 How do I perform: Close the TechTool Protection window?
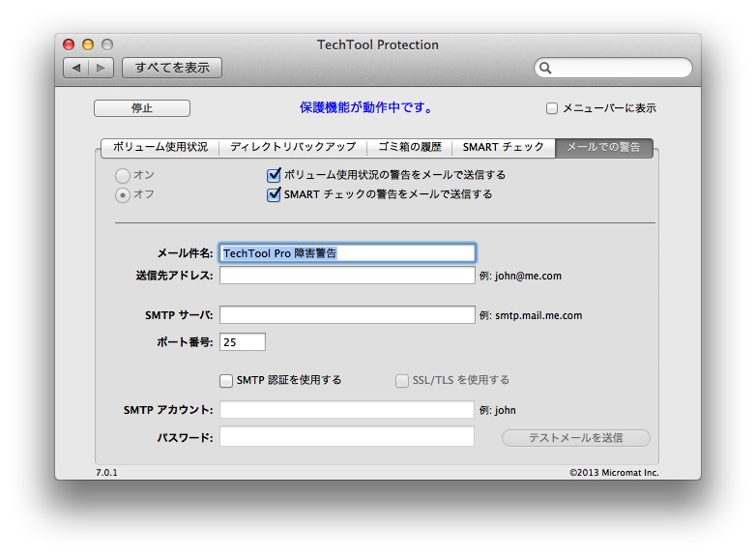pos(69,44)
